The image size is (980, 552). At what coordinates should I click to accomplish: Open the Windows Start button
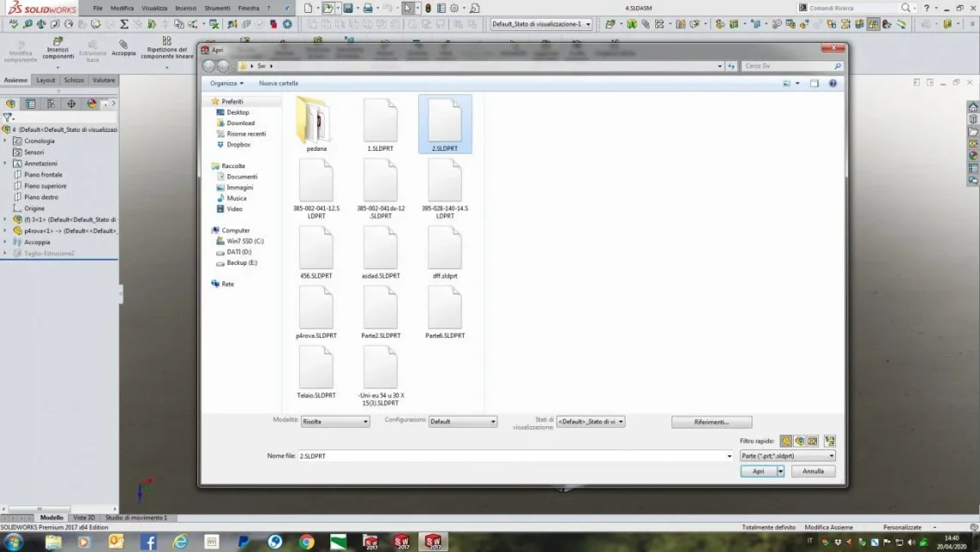pos(13,542)
